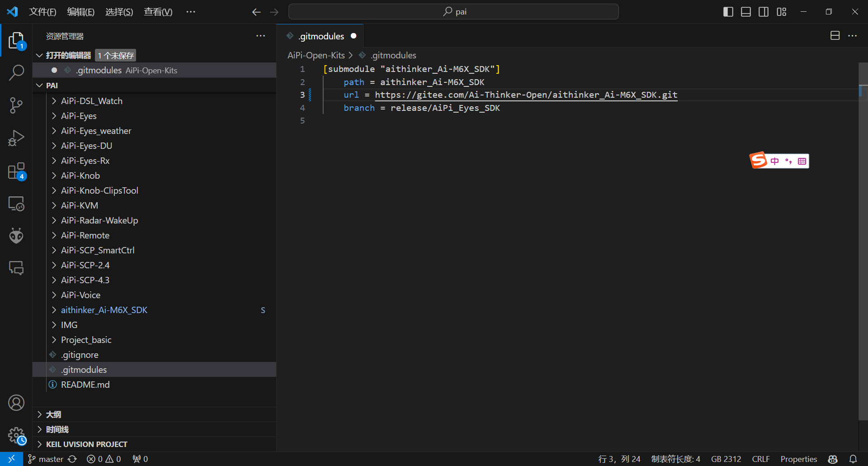Open the notifications bell icon
The image size is (868, 466).
[853, 459]
